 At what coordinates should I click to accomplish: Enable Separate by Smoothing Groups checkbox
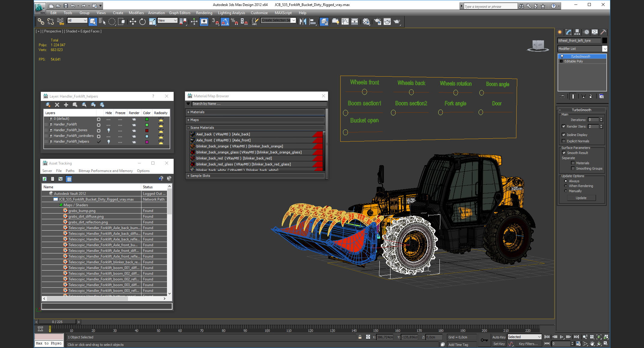tap(573, 168)
